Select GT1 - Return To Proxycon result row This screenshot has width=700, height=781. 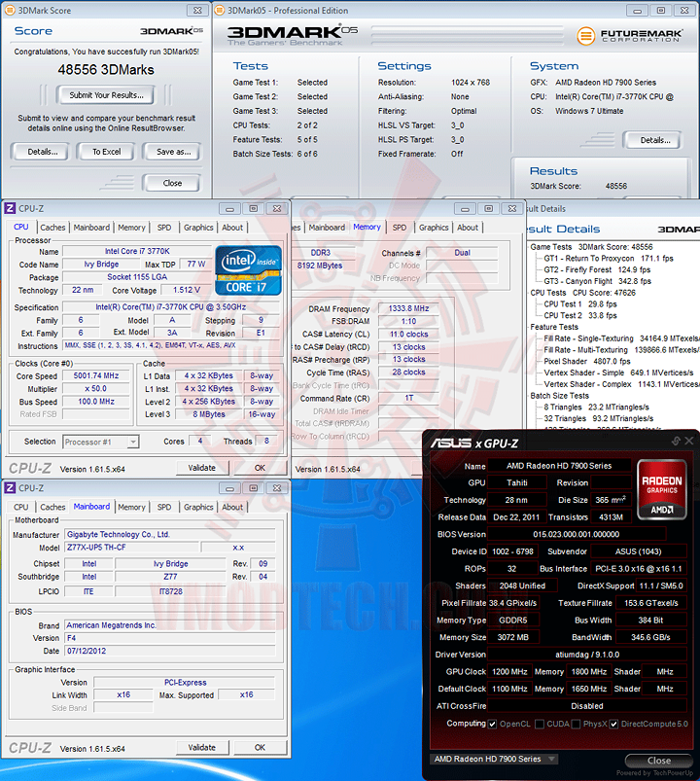point(609,259)
